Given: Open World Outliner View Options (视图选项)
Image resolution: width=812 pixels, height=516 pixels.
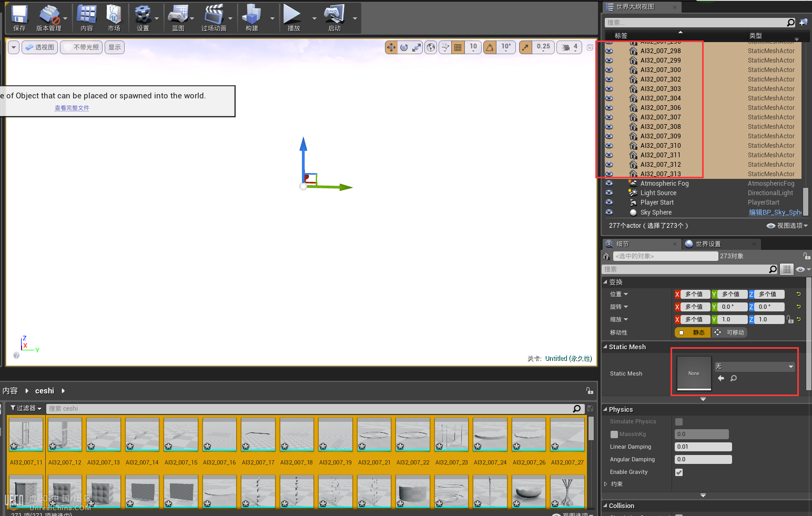Looking at the screenshot, I should pyautogui.click(x=787, y=226).
